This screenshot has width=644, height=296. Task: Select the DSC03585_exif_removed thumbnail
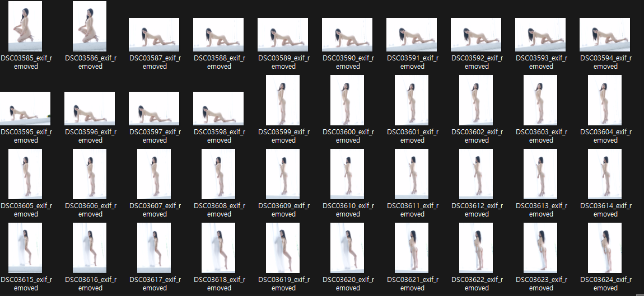(x=25, y=26)
